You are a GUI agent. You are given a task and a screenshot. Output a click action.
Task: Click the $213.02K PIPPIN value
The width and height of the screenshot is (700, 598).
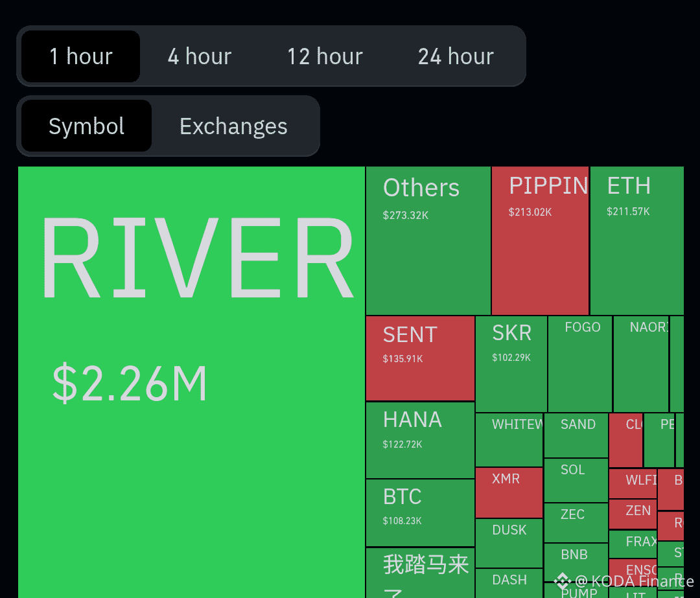pos(530,212)
